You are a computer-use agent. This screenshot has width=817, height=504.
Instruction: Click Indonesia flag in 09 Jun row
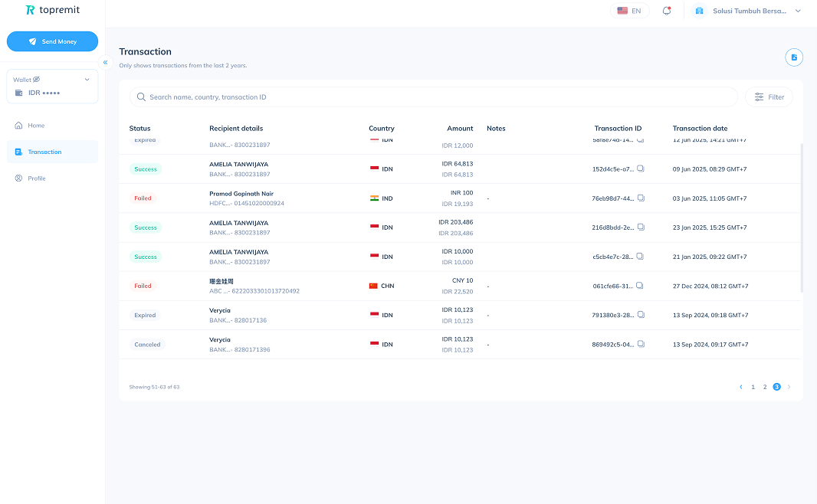[x=374, y=169]
